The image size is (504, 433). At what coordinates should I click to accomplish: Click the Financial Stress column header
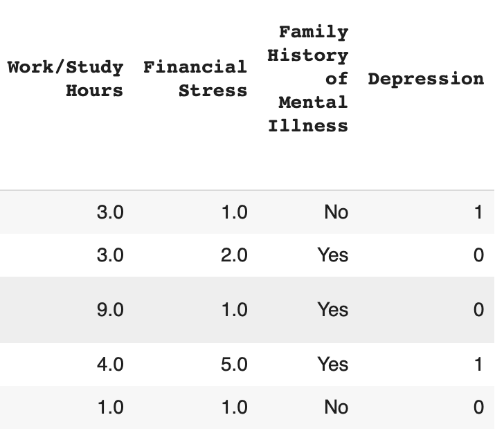[x=195, y=79]
